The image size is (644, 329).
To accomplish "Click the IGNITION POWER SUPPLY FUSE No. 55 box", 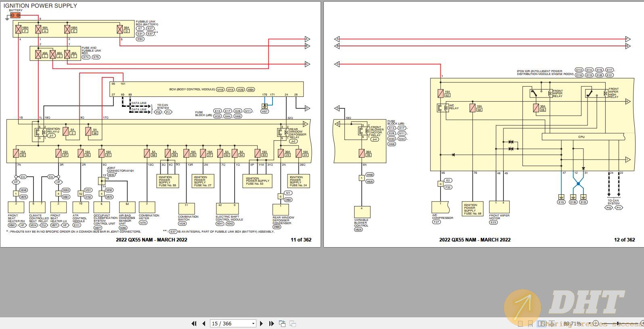I will 168,181.
